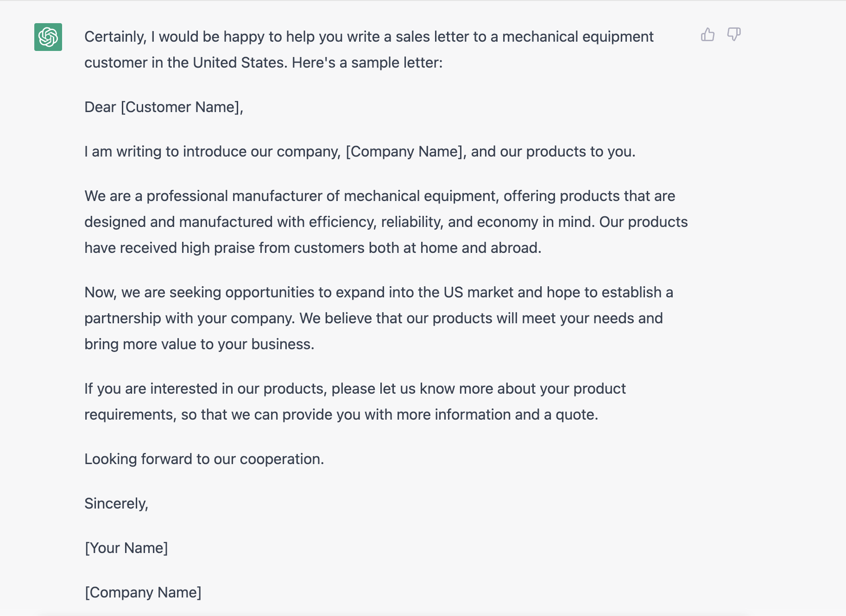Click 'have received high praise from customers' line
Viewport: 846px width, 616px height.
[313, 248]
